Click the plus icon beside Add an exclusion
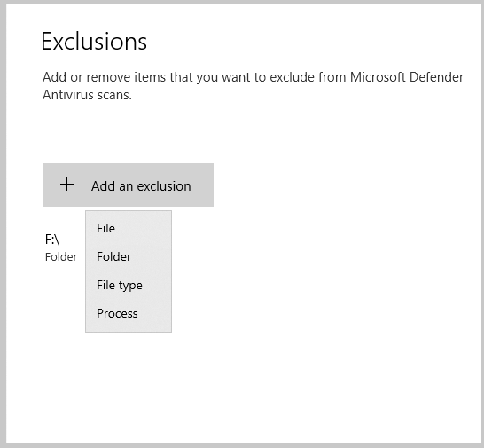The height and width of the screenshot is (448, 484). (66, 185)
